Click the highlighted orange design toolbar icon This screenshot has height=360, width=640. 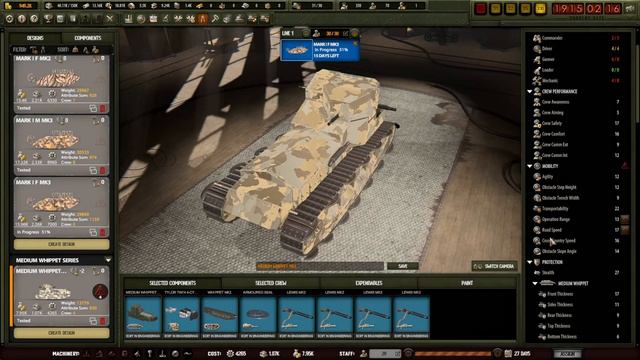pyautogui.click(x=203, y=19)
